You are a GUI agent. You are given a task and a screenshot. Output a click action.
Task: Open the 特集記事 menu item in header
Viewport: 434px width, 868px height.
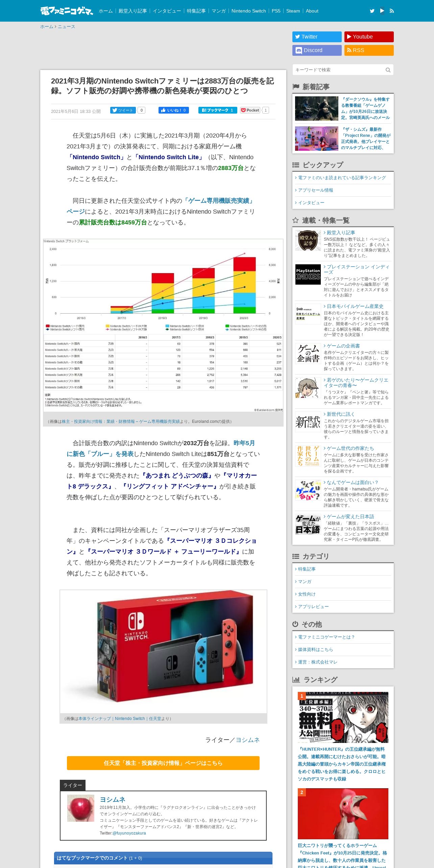(x=196, y=11)
